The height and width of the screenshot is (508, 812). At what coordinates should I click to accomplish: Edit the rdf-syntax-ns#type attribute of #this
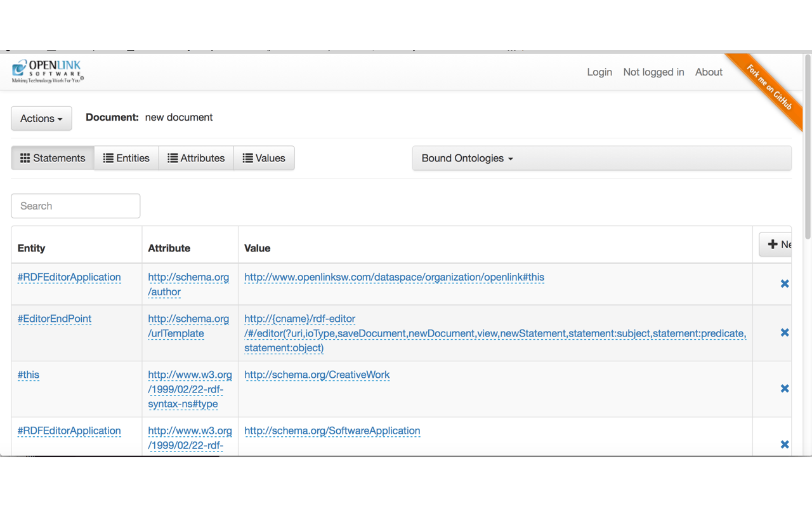(190, 389)
